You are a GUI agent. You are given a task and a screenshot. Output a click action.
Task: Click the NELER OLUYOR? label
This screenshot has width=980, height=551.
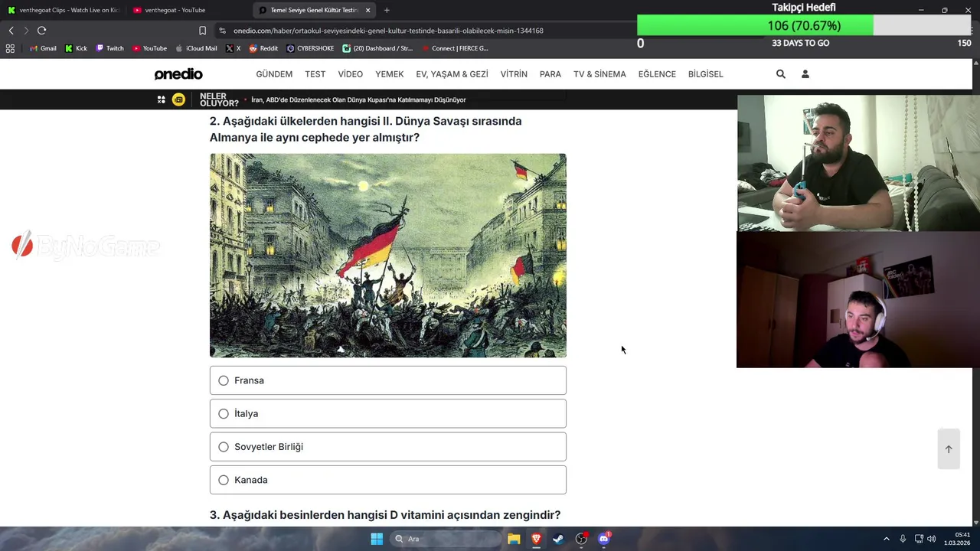point(219,99)
